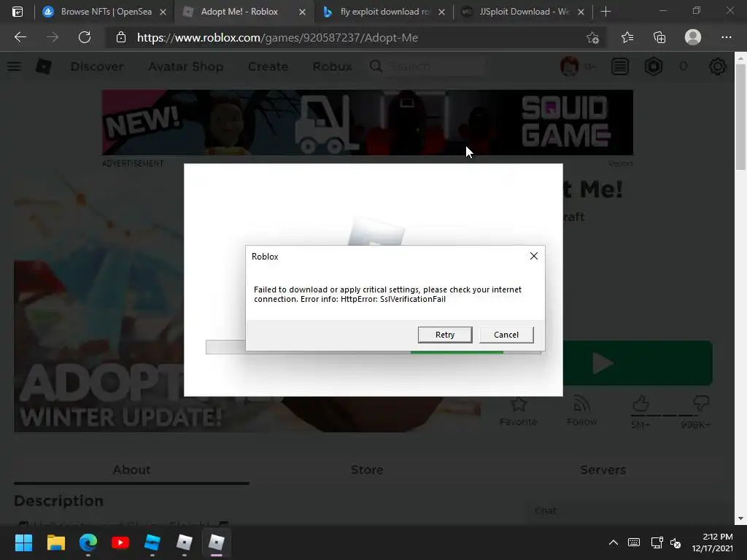747x560 pixels.
Task: Close the JJSploit Download tab
Action: click(581, 12)
